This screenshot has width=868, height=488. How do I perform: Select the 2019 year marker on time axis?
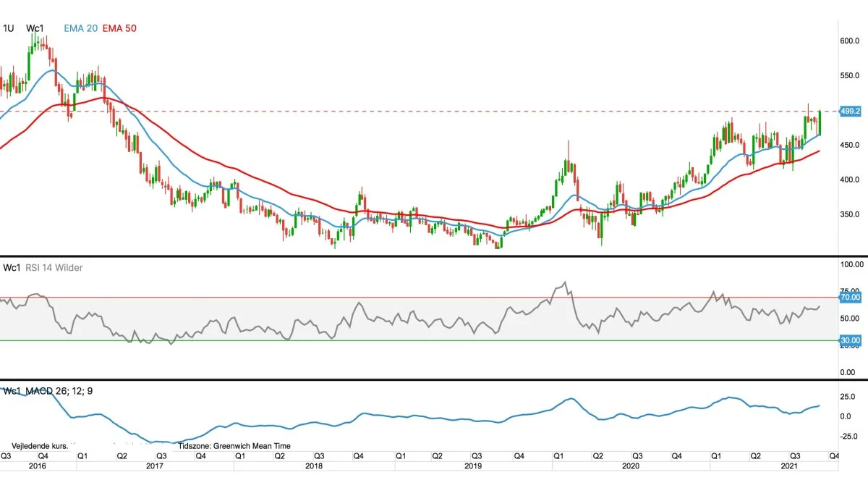click(x=473, y=467)
